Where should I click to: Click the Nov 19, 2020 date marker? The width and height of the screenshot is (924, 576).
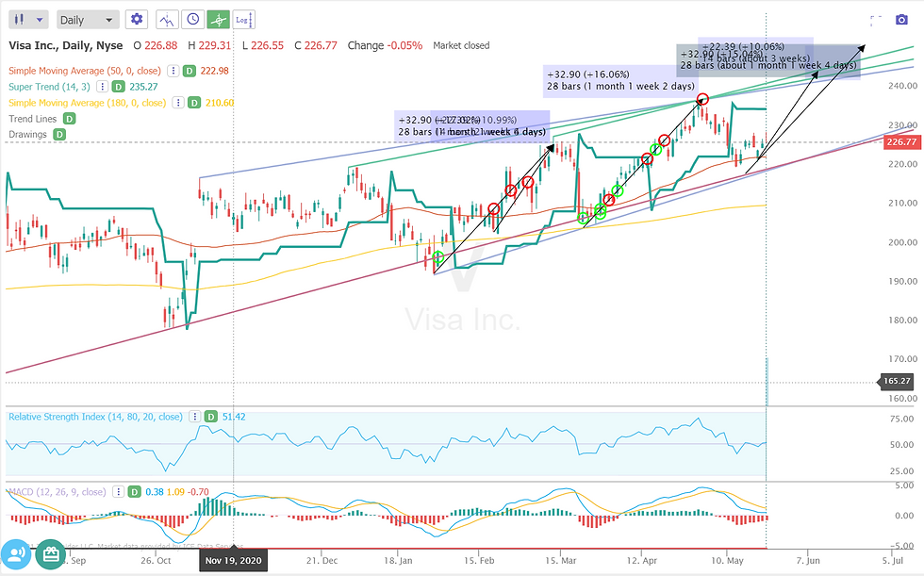click(234, 560)
